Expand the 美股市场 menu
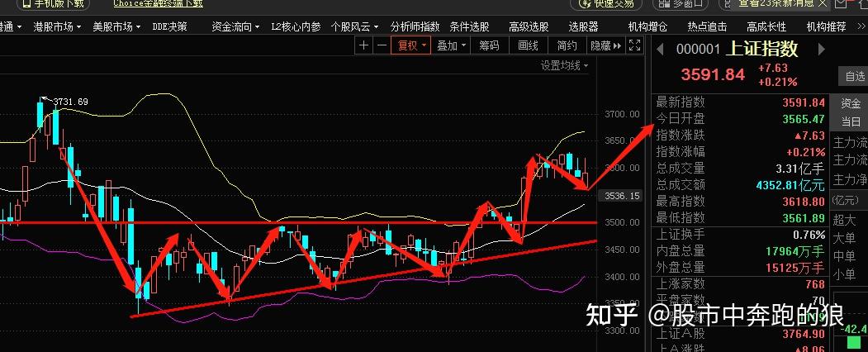 click(x=116, y=26)
